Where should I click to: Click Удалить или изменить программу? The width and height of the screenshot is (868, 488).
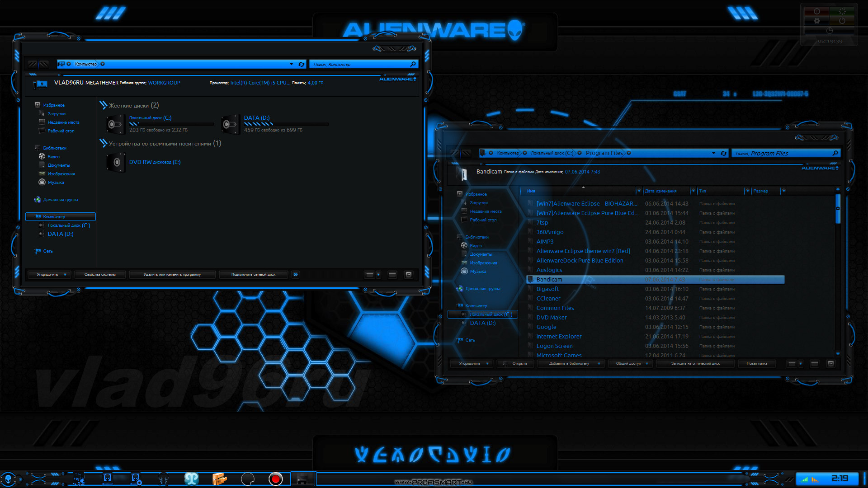point(172,274)
